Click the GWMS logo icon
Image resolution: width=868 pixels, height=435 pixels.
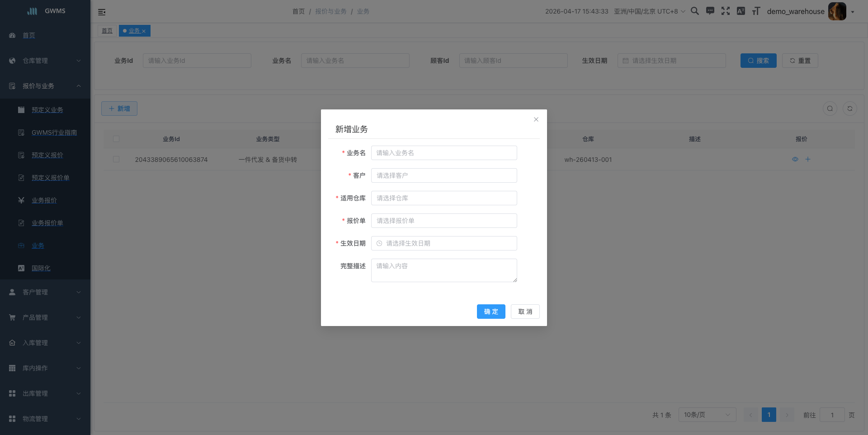pyautogui.click(x=32, y=11)
